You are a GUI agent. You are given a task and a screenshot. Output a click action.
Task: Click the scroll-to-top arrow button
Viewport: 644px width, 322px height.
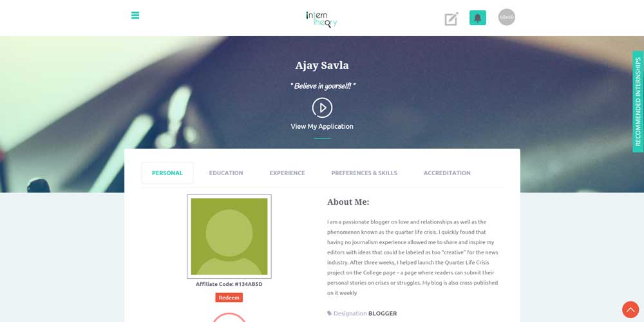[x=630, y=310]
